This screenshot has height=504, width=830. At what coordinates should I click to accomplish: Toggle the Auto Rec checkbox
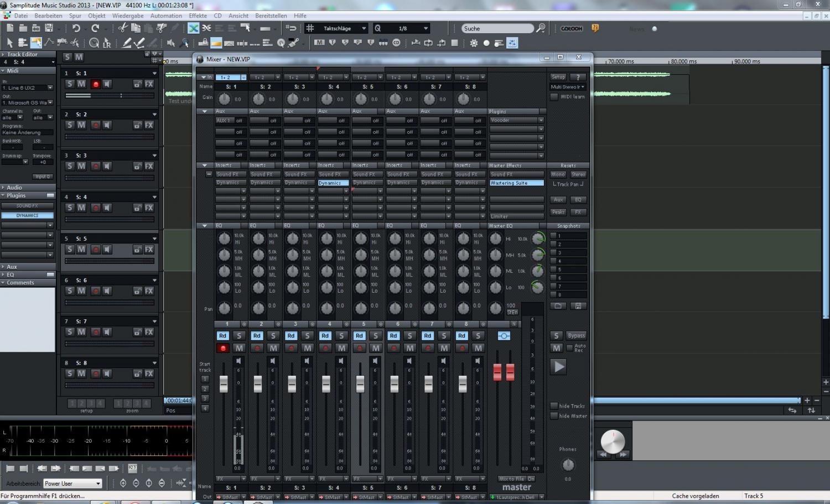570,348
